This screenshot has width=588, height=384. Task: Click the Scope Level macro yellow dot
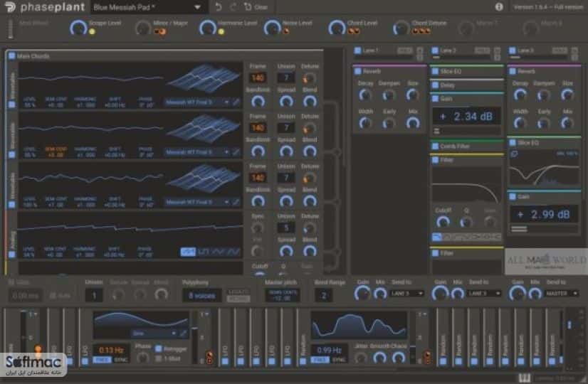coord(92,32)
